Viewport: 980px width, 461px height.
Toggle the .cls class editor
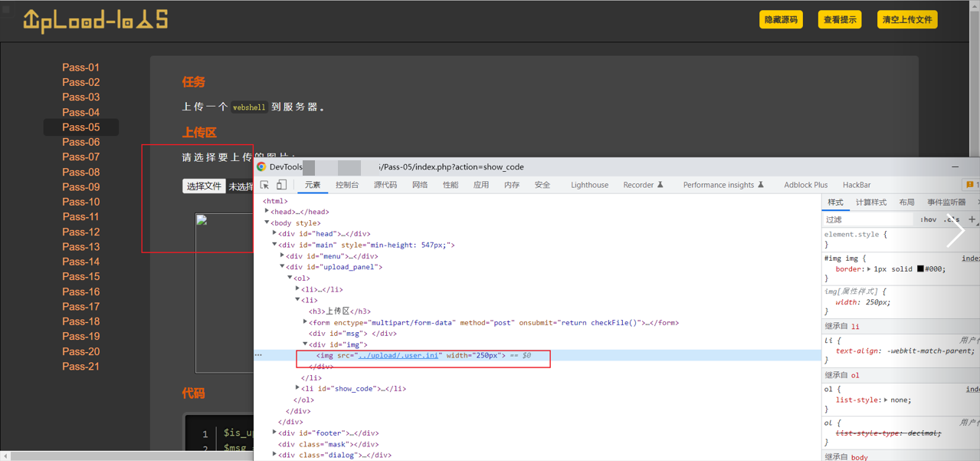pyautogui.click(x=951, y=219)
